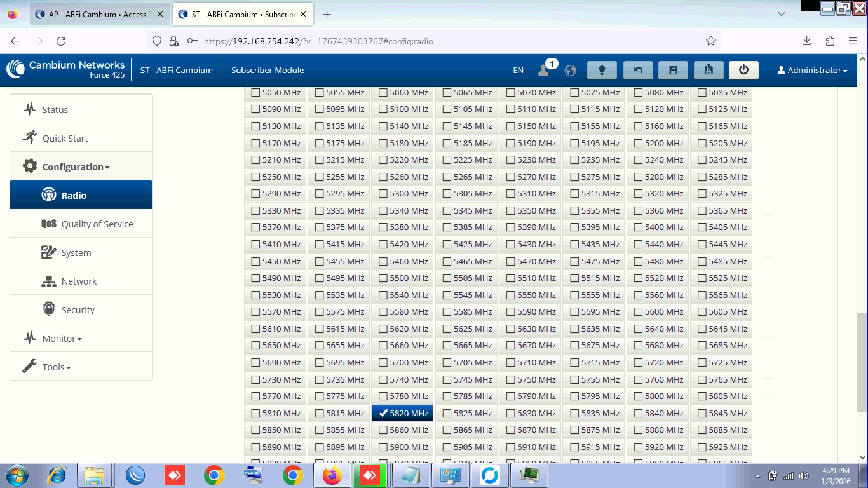Click the power reboot icon
Image resolution: width=868 pixels, height=488 pixels.
pos(743,70)
